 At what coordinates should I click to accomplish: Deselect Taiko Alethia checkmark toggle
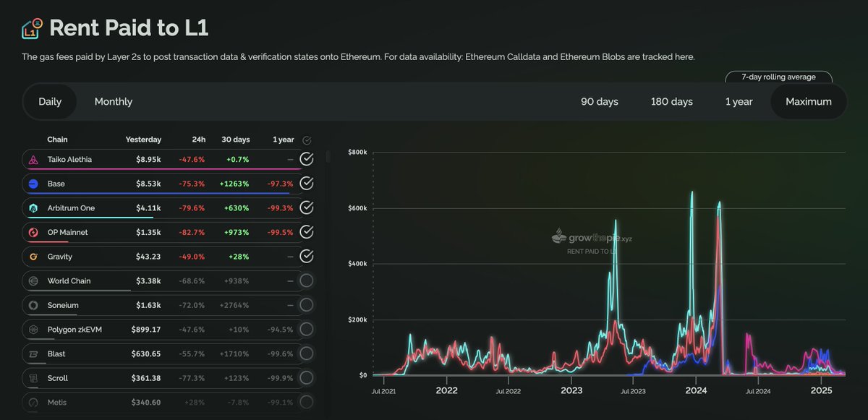click(307, 160)
